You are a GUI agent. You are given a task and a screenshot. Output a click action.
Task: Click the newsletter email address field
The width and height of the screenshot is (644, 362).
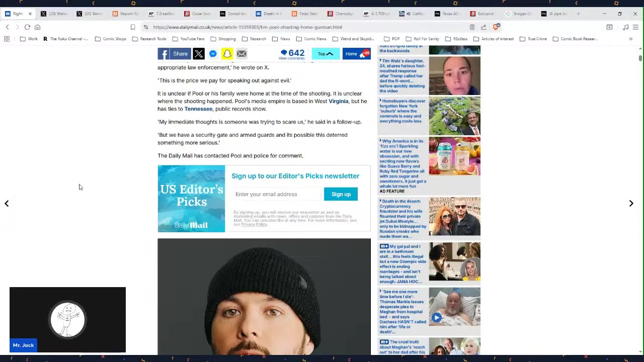tap(276, 194)
